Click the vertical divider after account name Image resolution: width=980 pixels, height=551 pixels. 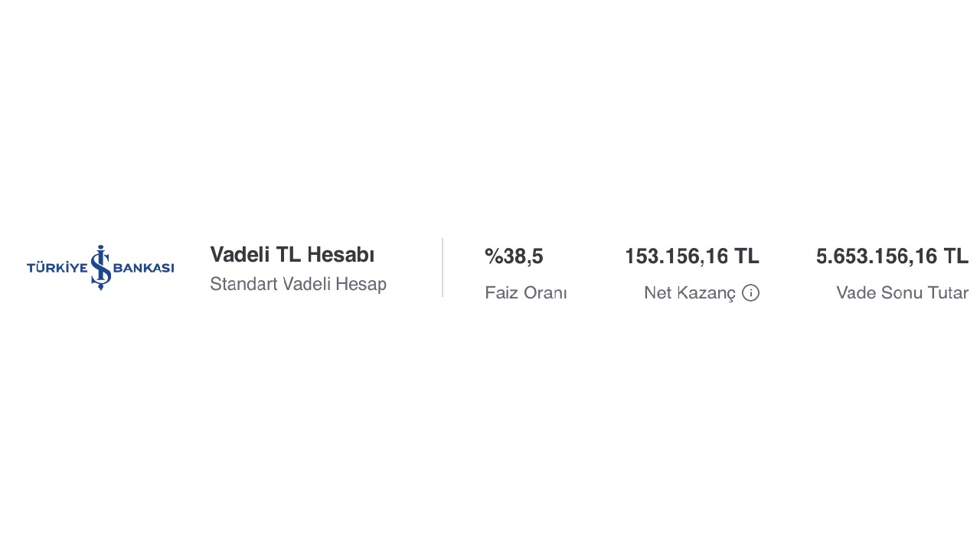[443, 267]
